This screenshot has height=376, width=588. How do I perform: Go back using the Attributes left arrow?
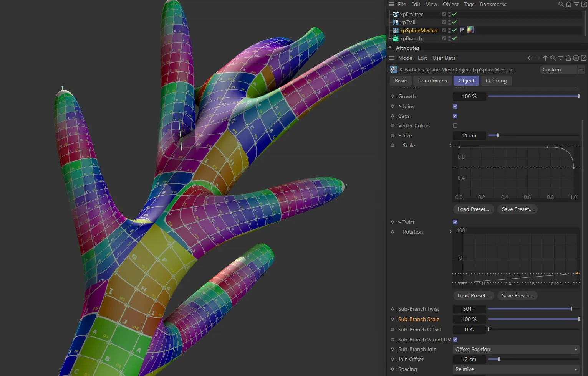(x=530, y=58)
